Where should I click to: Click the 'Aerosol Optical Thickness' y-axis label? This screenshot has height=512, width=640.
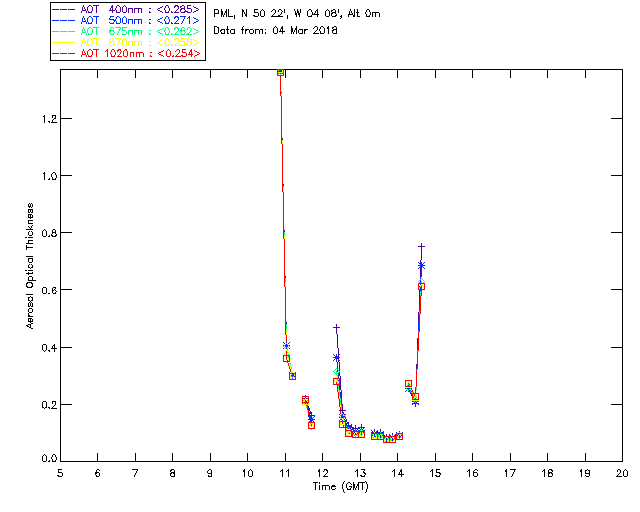coord(29,266)
